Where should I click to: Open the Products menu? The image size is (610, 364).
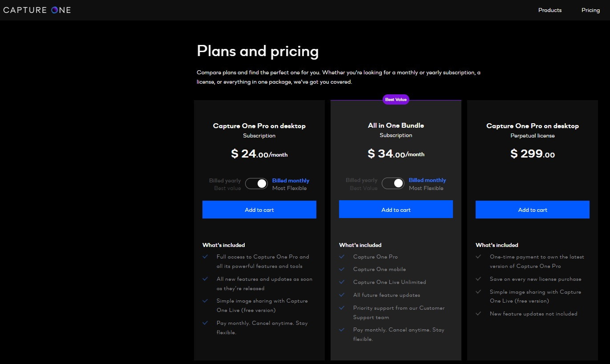(549, 10)
